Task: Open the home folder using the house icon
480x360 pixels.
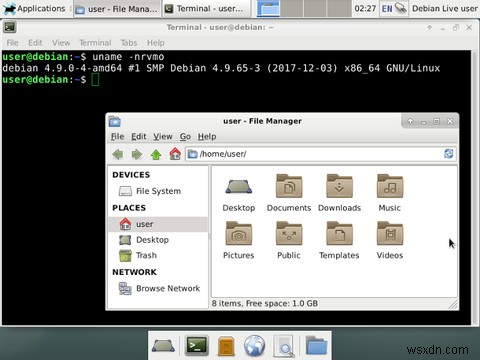Action: tap(175, 154)
